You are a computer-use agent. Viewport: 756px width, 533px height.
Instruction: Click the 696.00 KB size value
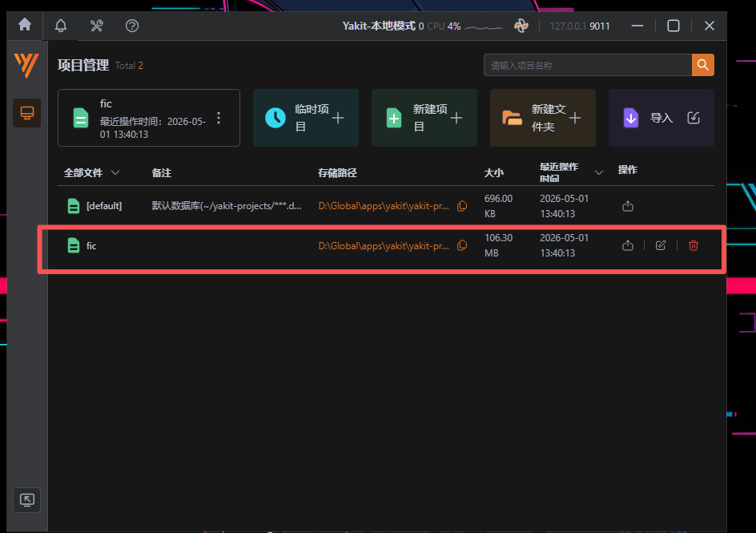pyautogui.click(x=499, y=206)
